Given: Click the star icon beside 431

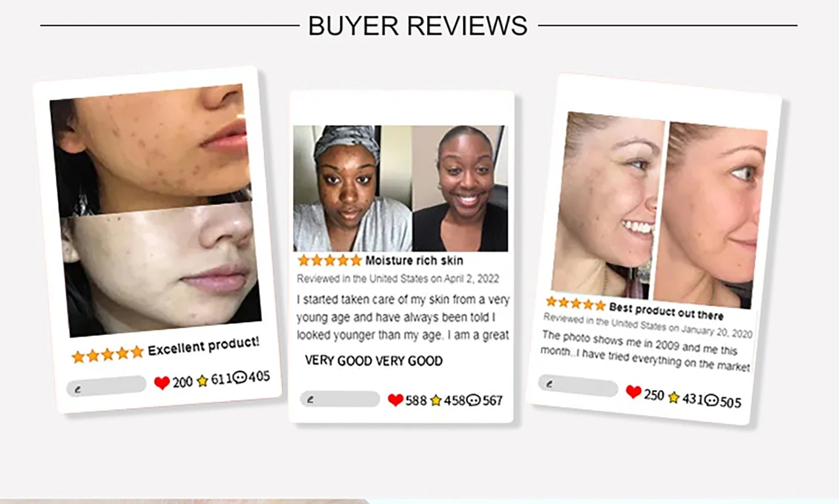Looking at the screenshot, I should click(674, 397).
